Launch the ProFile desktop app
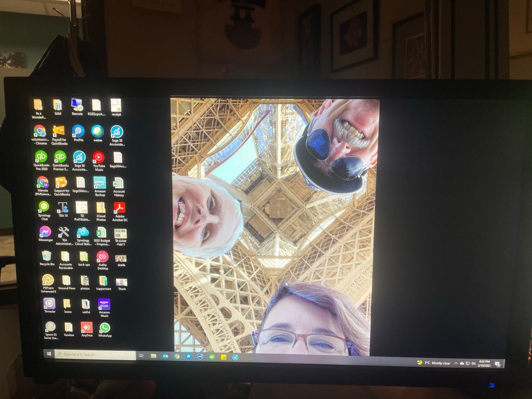Screen dimensions: 532x399 (78, 131)
